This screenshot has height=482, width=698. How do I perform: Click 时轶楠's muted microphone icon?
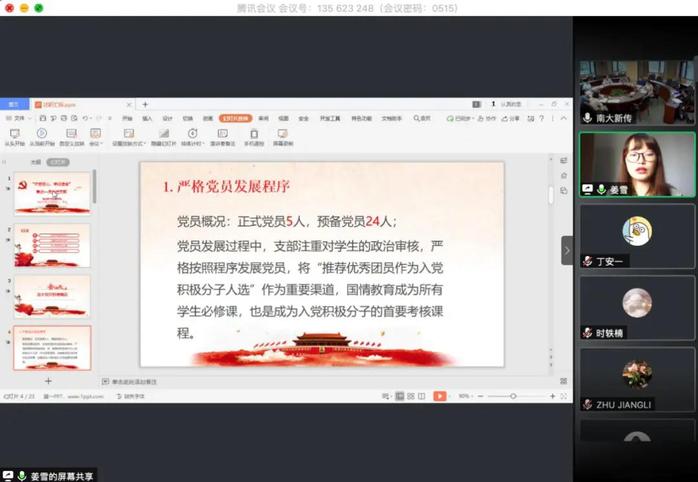point(588,333)
